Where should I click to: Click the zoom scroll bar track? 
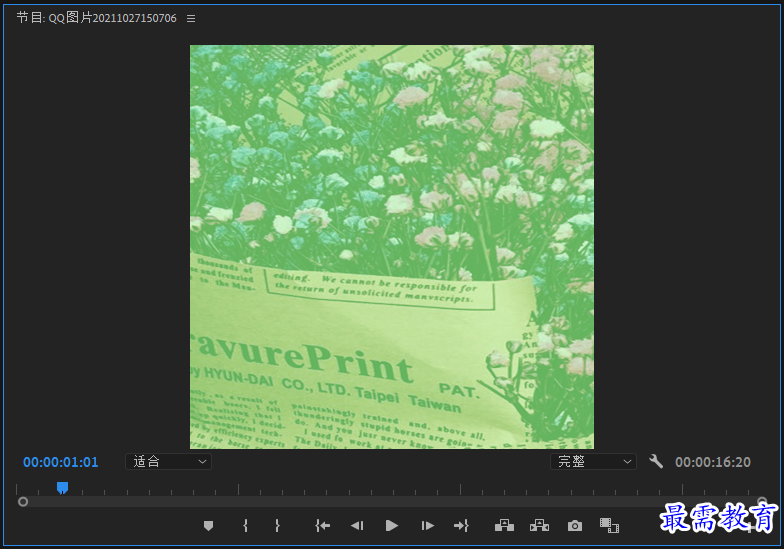pyautogui.click(x=392, y=502)
